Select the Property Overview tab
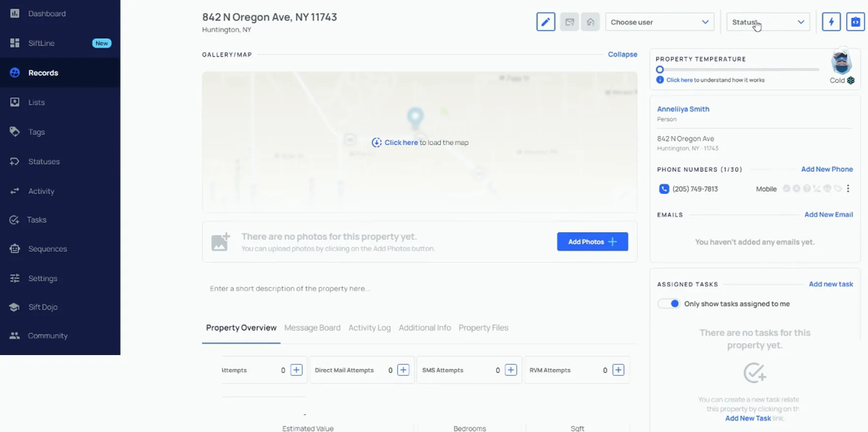 241,328
